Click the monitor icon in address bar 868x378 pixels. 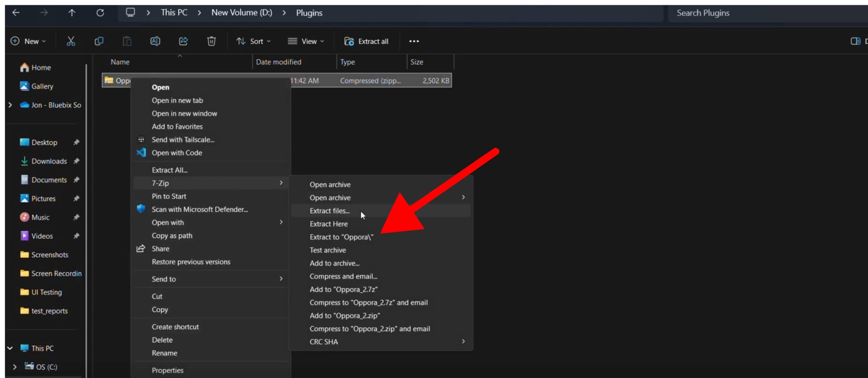(130, 12)
